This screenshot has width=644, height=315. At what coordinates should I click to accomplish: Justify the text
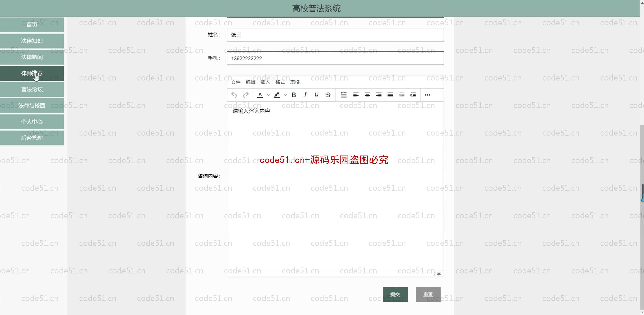pos(390,95)
